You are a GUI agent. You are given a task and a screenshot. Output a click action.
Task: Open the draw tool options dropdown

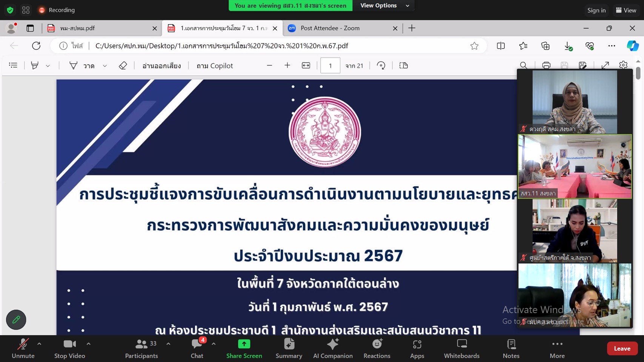coord(105,66)
